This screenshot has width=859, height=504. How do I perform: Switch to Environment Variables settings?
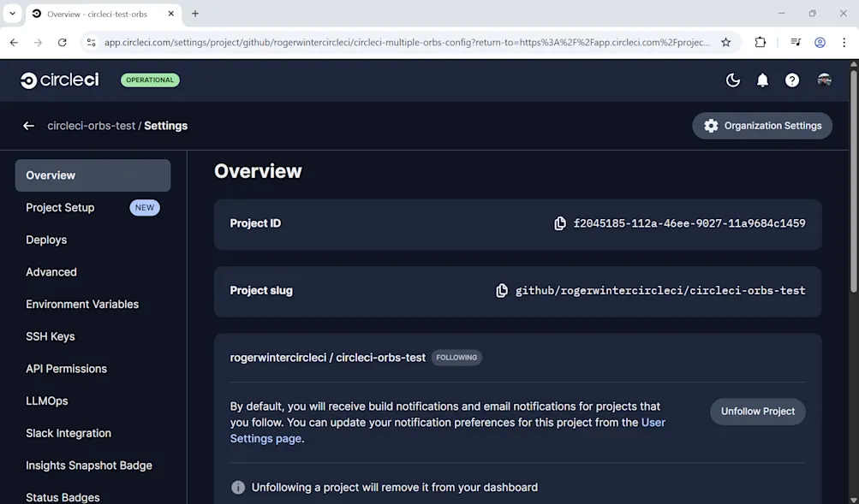tap(81, 304)
